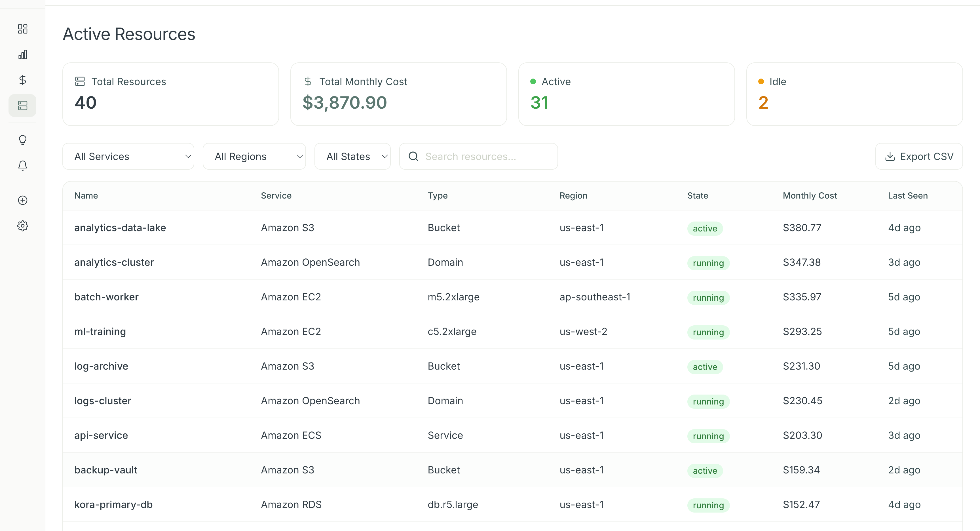The image size is (980, 531).
Task: Focus the Search resources input field
Action: pos(479,157)
